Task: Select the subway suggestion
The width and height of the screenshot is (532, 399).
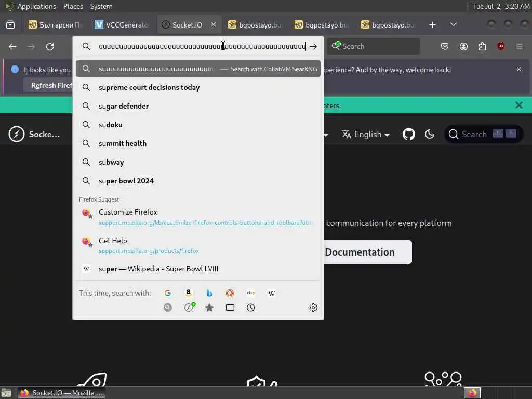Action: [x=198, y=162]
